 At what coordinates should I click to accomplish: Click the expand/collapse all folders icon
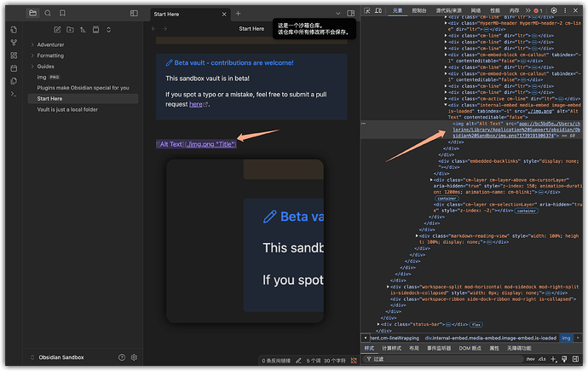109,30
